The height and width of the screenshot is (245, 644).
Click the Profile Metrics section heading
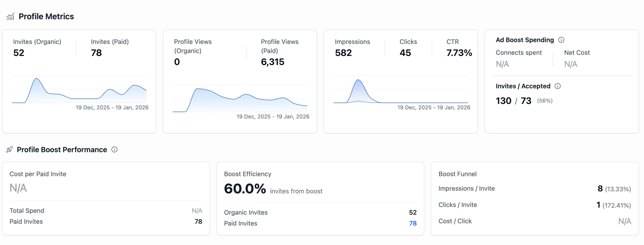coord(46,17)
